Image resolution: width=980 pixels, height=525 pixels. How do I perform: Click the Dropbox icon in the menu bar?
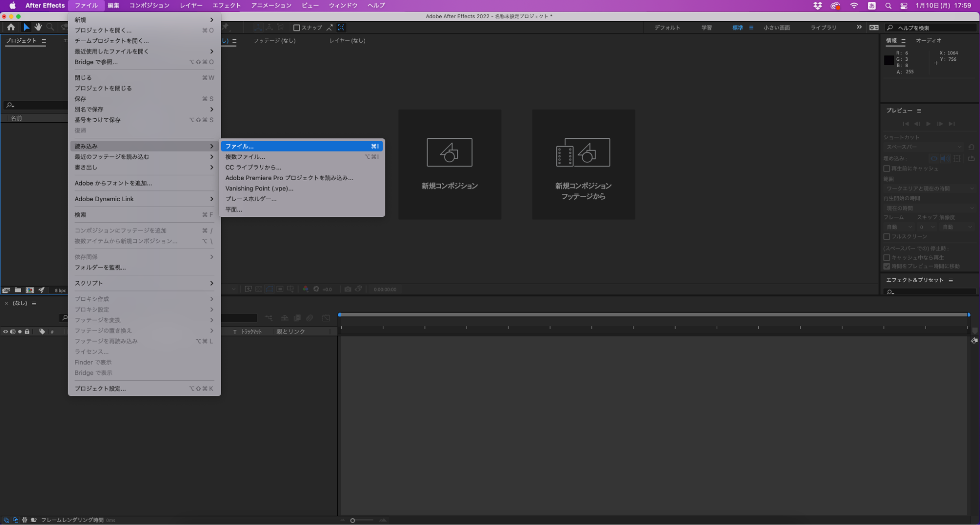(817, 5)
